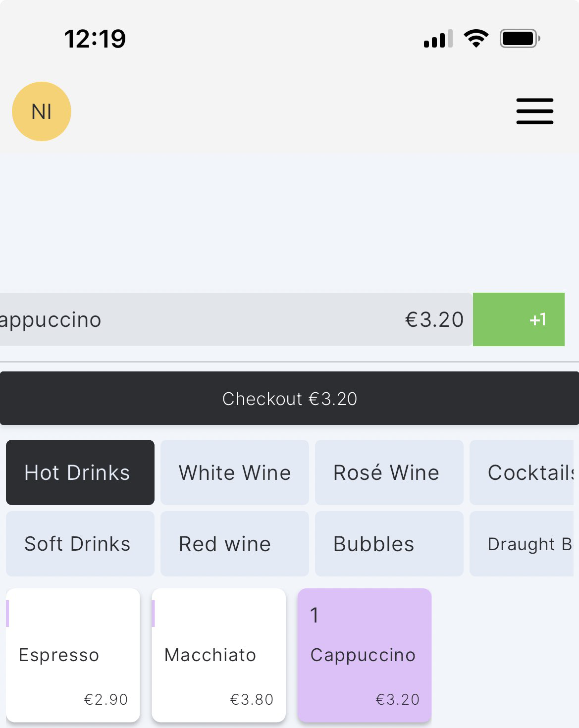The image size is (579, 728).
Task: Increase Cappuccino quantity with +1
Action: point(519,319)
